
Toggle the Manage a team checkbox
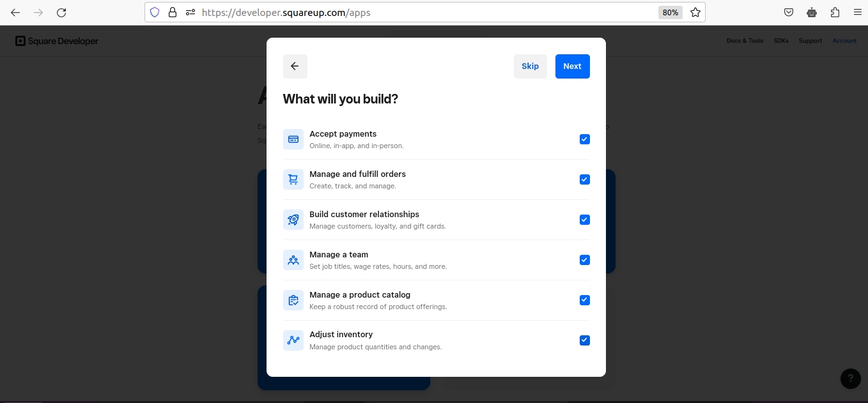584,260
